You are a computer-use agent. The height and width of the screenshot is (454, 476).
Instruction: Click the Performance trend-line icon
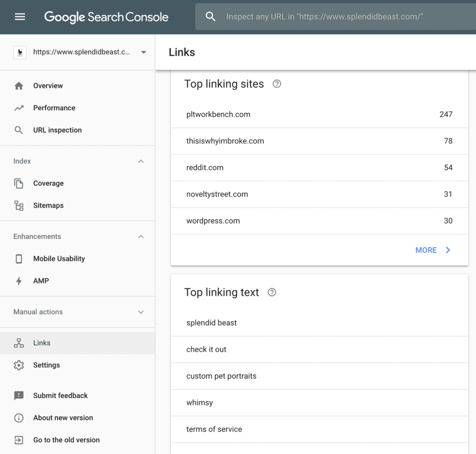coord(19,108)
